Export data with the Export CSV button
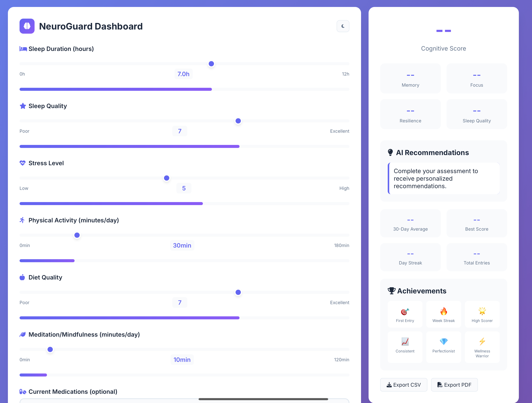This screenshot has width=532, height=403. 404,385
